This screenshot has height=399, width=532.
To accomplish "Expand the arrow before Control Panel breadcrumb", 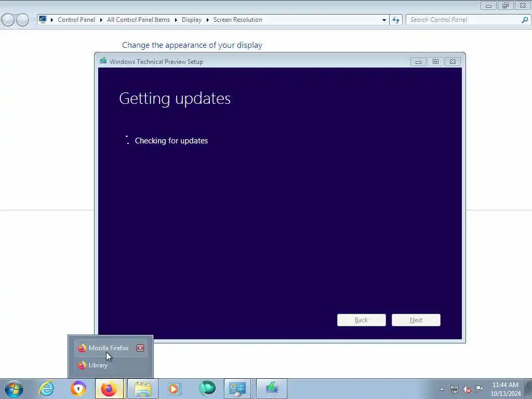I will point(52,20).
